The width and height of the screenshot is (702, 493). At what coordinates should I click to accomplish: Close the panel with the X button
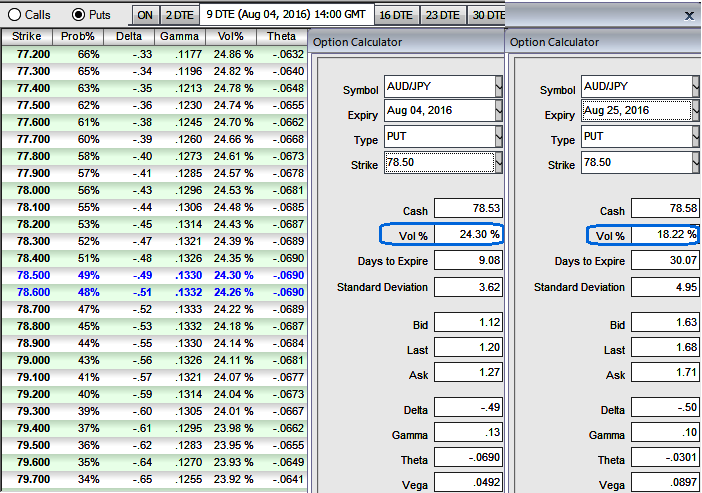click(x=688, y=15)
